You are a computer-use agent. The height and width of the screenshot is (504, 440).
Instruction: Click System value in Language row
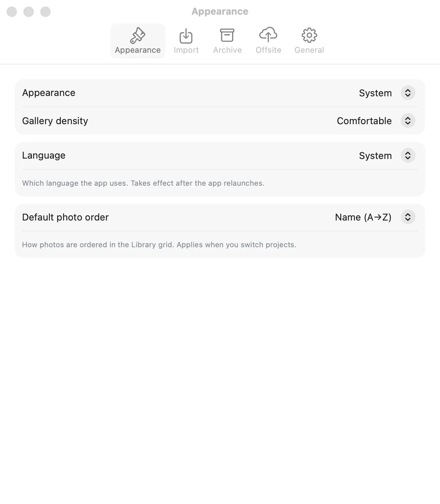click(x=375, y=156)
